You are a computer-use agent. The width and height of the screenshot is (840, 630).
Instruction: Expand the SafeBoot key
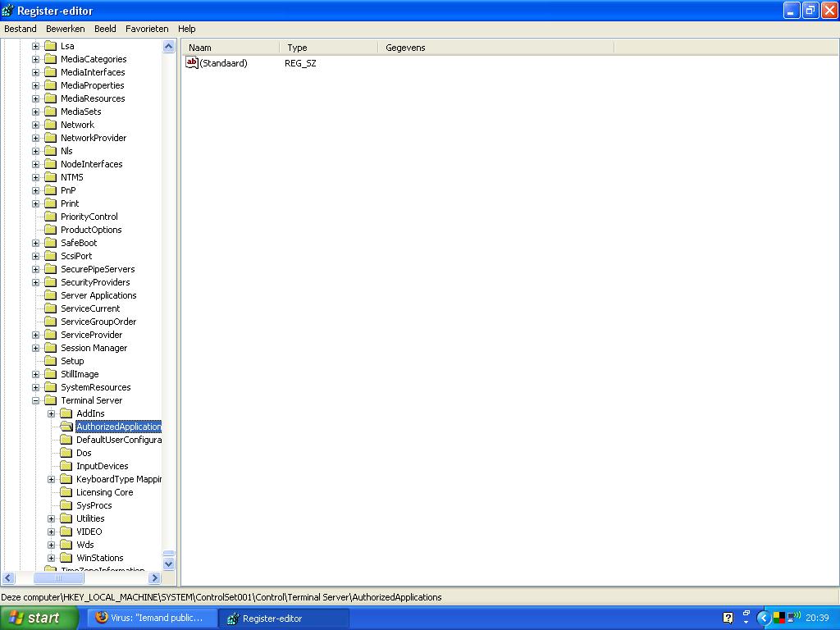(35, 243)
